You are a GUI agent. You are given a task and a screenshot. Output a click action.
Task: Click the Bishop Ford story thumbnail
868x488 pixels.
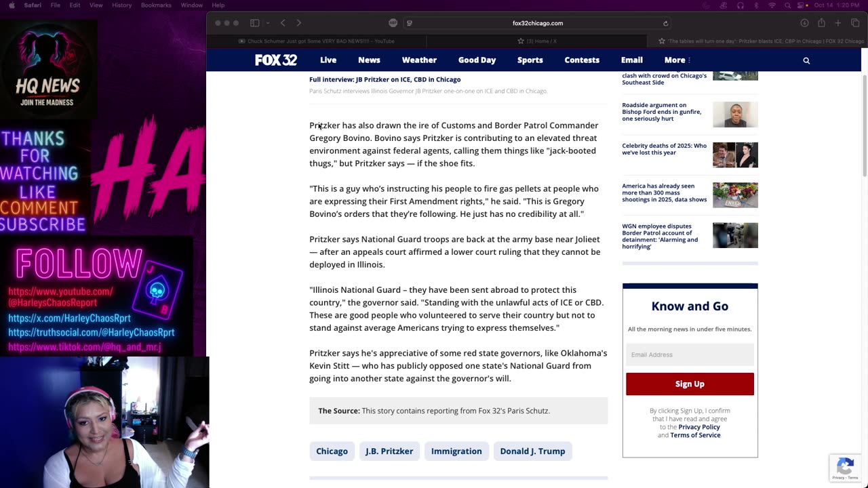735,115
